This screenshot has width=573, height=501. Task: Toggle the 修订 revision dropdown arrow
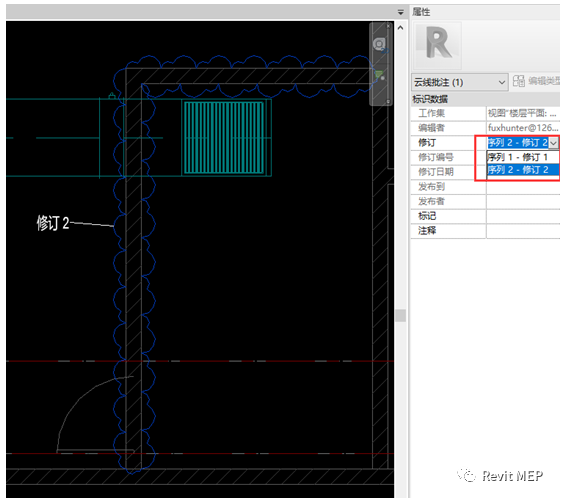click(x=554, y=143)
